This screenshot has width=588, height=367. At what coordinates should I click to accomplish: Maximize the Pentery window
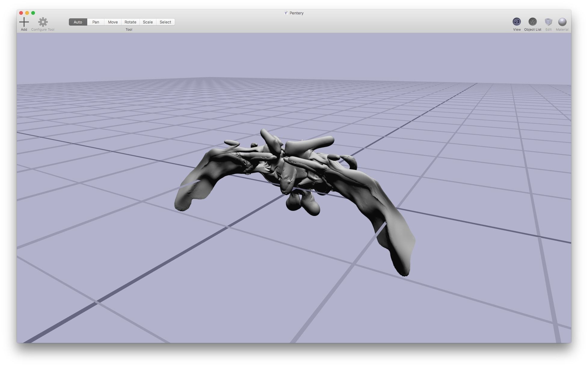[33, 13]
